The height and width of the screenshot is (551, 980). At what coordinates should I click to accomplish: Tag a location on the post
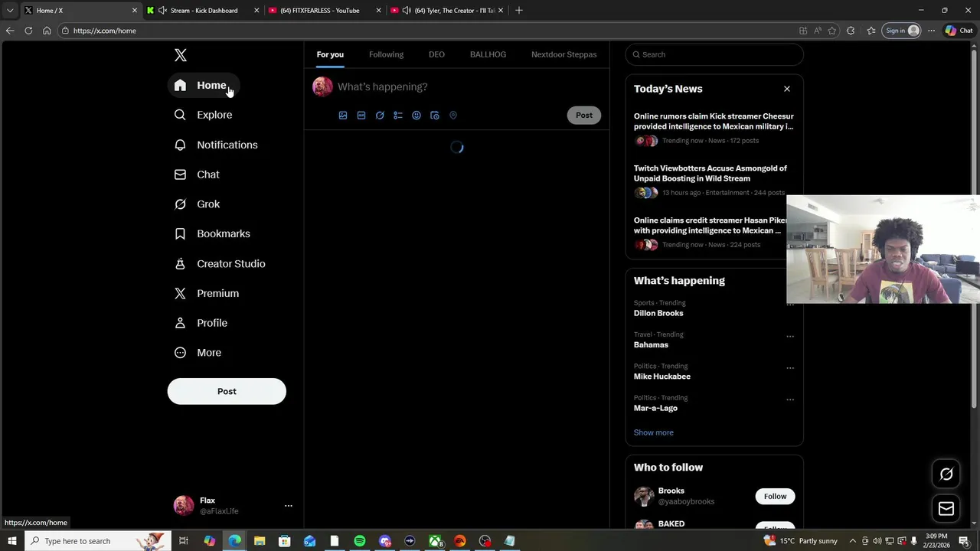click(x=453, y=116)
